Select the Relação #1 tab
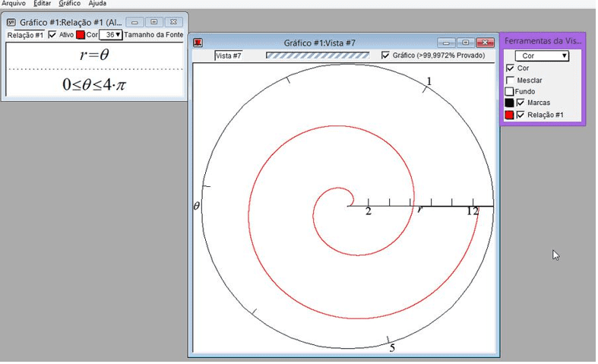This screenshot has height=364, width=598. [25, 35]
